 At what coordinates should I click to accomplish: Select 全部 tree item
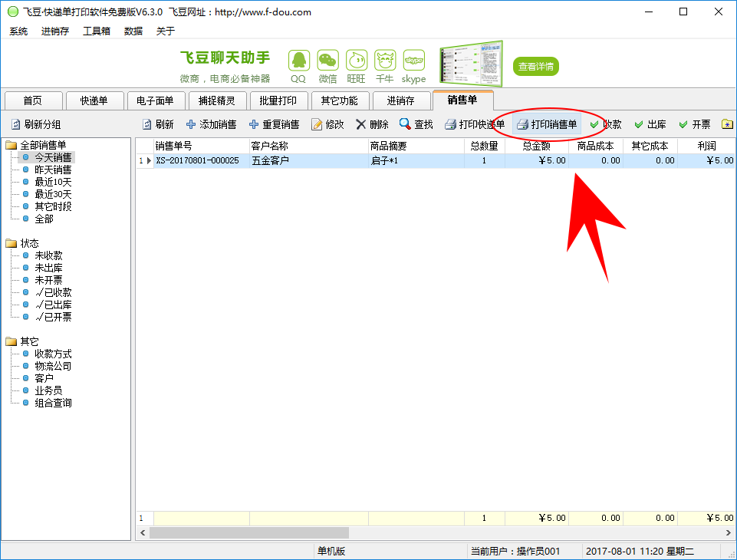(x=44, y=219)
